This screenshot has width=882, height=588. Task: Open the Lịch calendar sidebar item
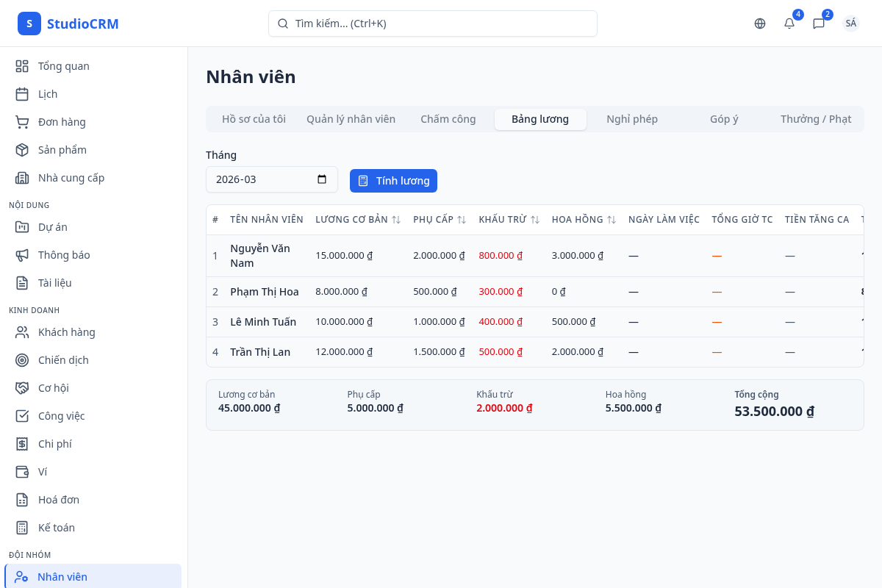tap(48, 94)
